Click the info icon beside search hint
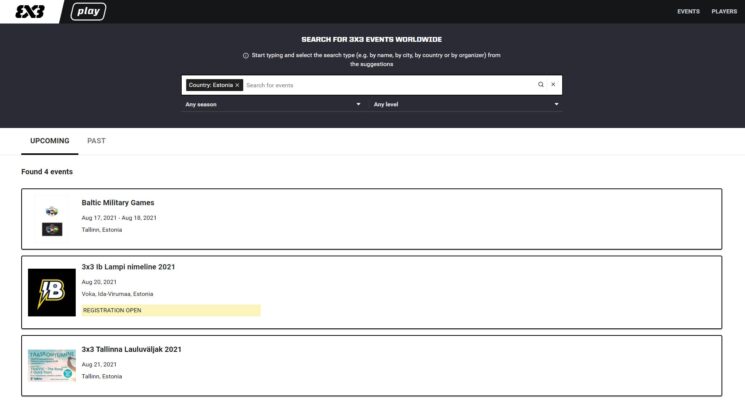Screen dimensions: 745x400 click(246, 55)
